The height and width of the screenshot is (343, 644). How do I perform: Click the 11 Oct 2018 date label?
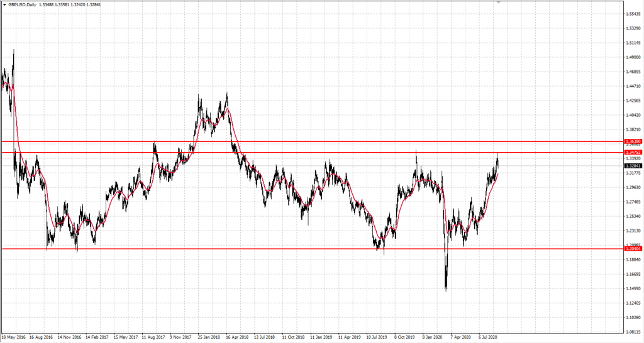(294, 337)
